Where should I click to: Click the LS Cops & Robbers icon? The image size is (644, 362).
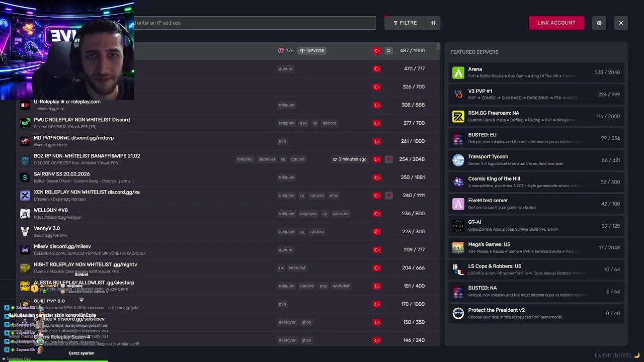pyautogui.click(x=458, y=269)
